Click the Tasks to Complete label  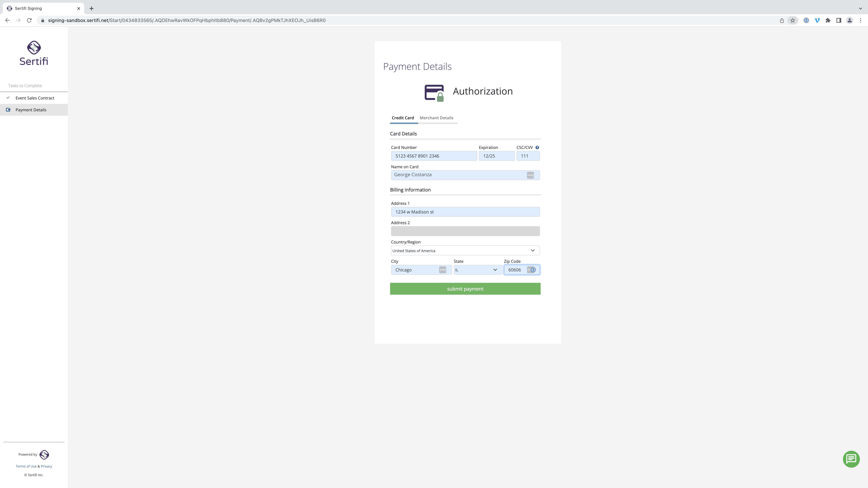[25, 86]
